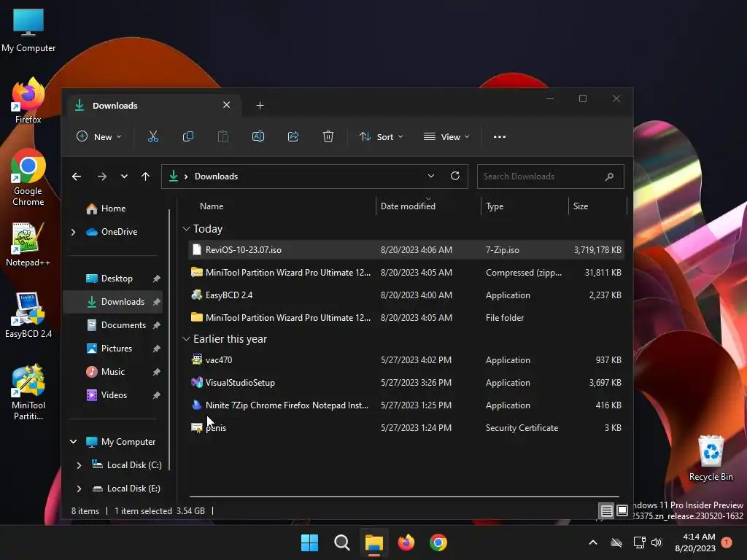Open the Sort dropdown menu
Image resolution: width=747 pixels, height=560 pixels.
381,137
